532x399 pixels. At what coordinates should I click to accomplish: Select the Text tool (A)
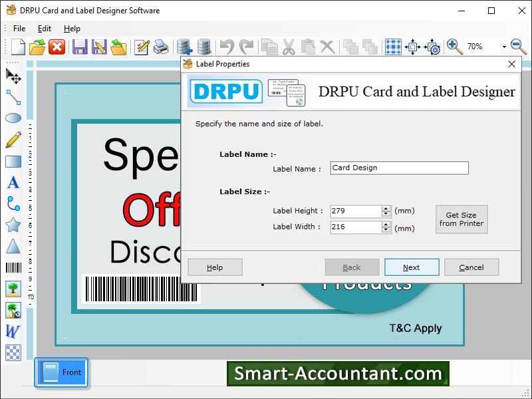click(x=13, y=183)
